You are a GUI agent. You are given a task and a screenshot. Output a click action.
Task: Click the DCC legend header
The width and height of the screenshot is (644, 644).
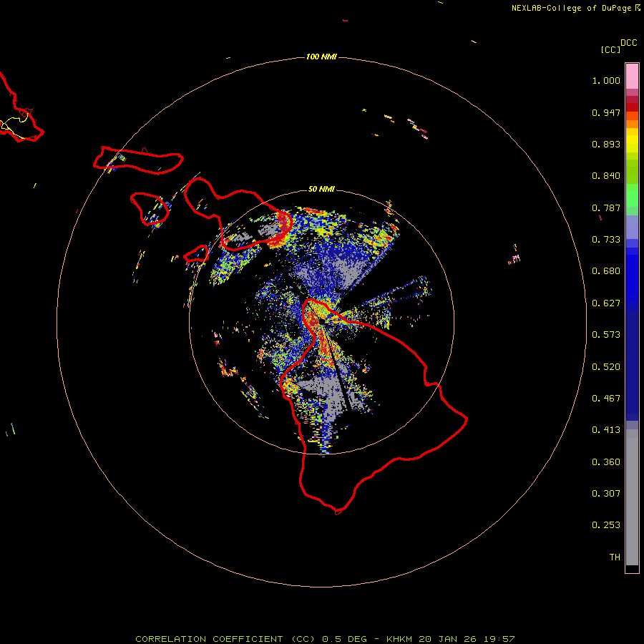click(629, 43)
